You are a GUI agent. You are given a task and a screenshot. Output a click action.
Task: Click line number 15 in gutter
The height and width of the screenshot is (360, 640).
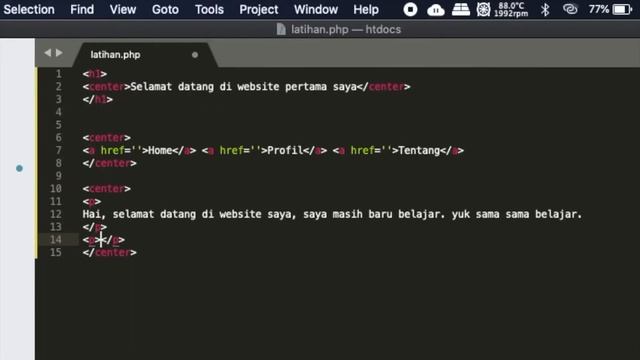point(56,252)
